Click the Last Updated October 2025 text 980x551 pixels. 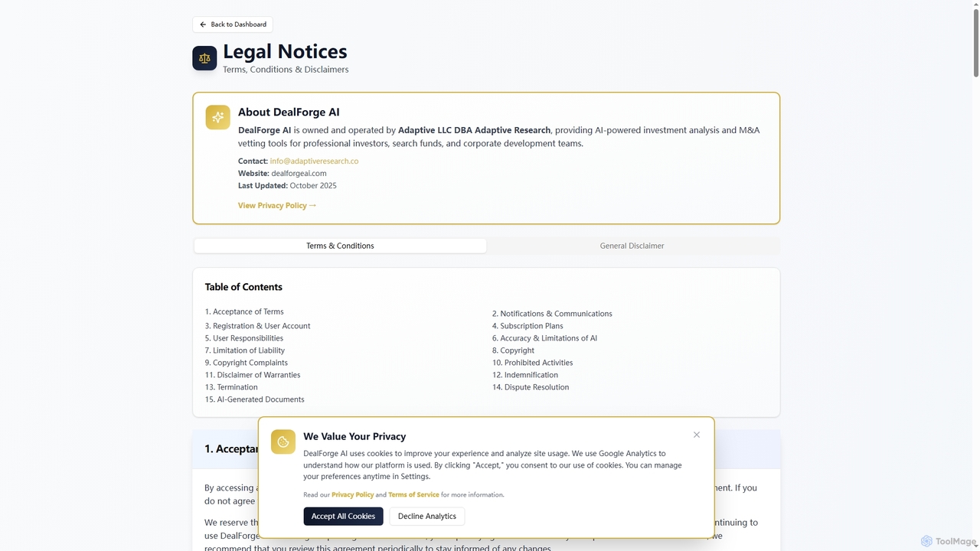pyautogui.click(x=287, y=186)
